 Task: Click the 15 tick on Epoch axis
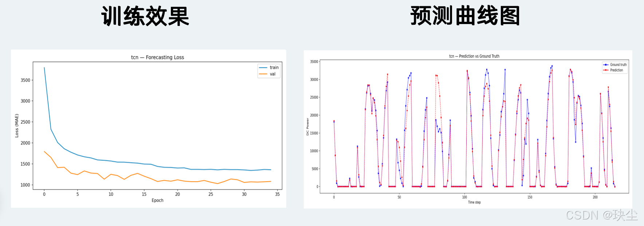[144, 194]
